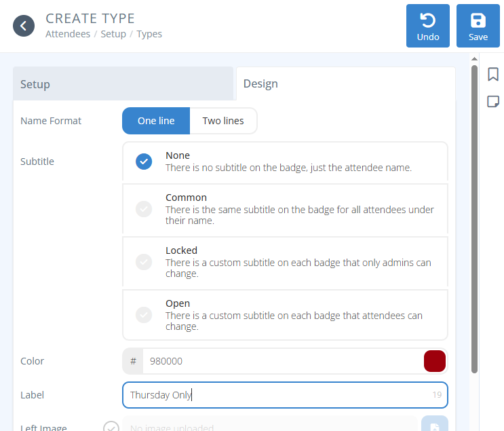
Task: Select the Open subtitle option
Action: click(x=285, y=314)
